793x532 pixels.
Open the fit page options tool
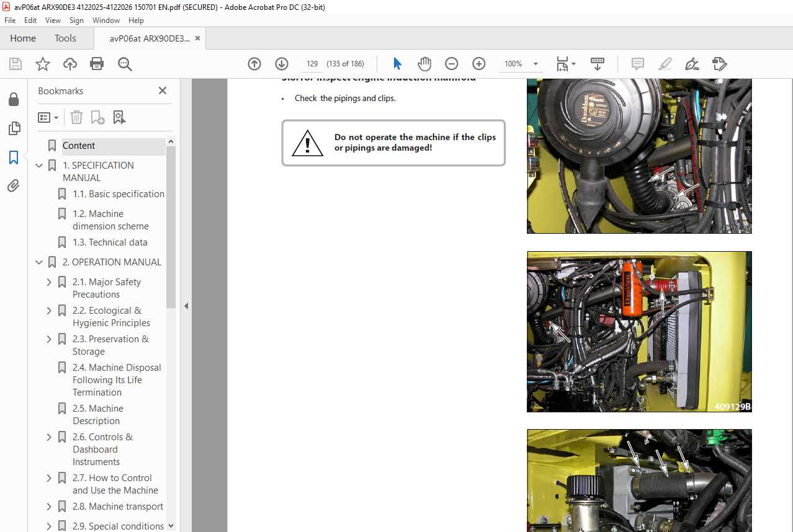point(566,64)
